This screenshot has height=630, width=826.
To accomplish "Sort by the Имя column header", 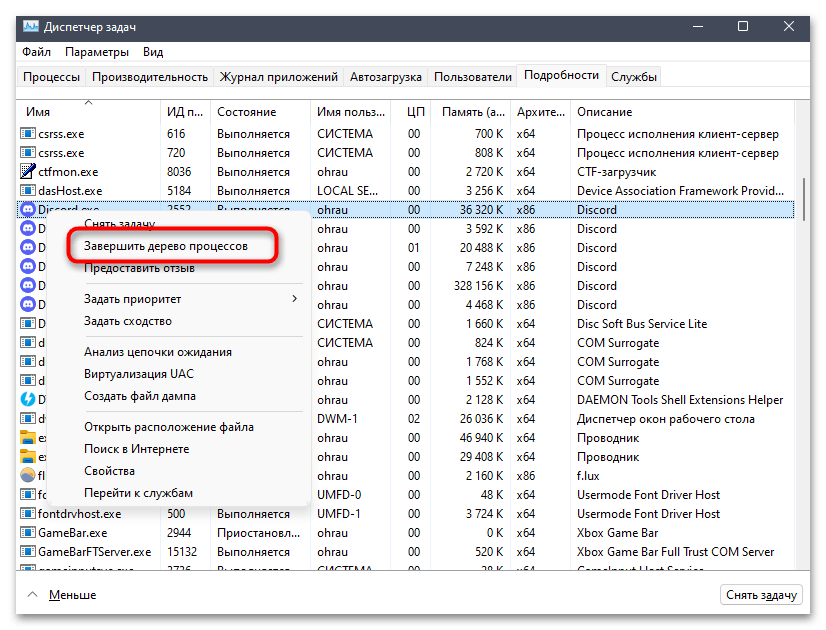I will (x=88, y=112).
